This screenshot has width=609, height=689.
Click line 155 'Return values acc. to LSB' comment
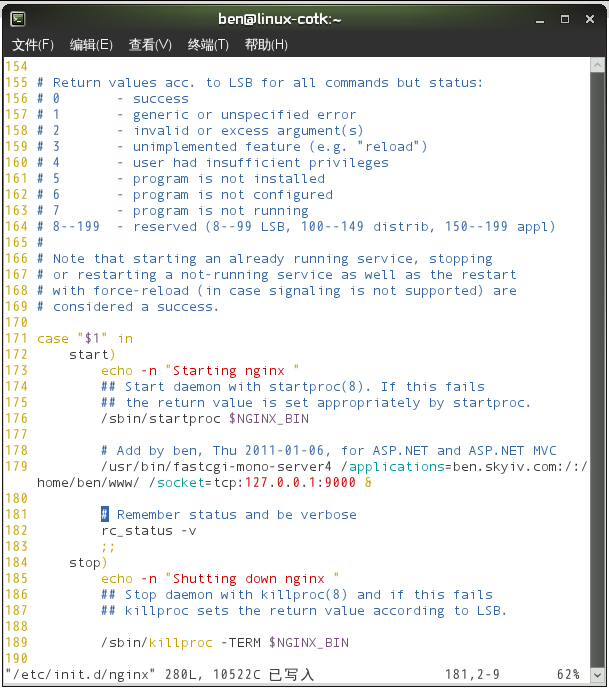click(x=260, y=83)
